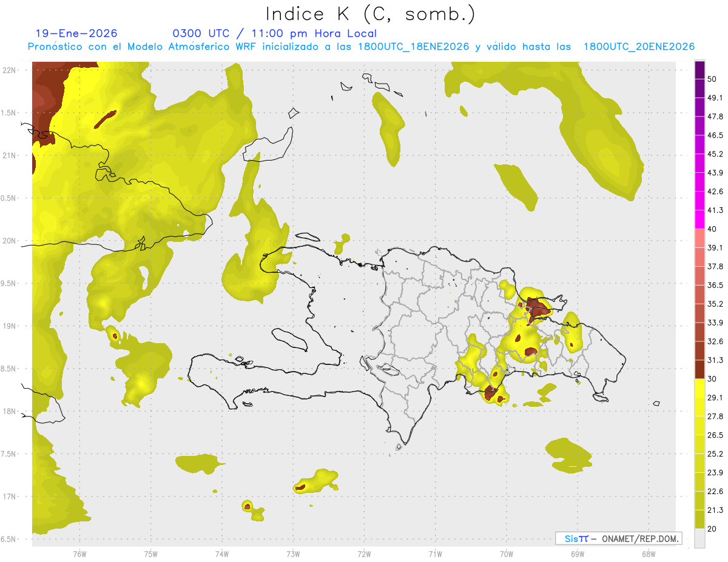
Task: Select the dark brown swatch between 30 and 31.3
Action: (x=700, y=369)
